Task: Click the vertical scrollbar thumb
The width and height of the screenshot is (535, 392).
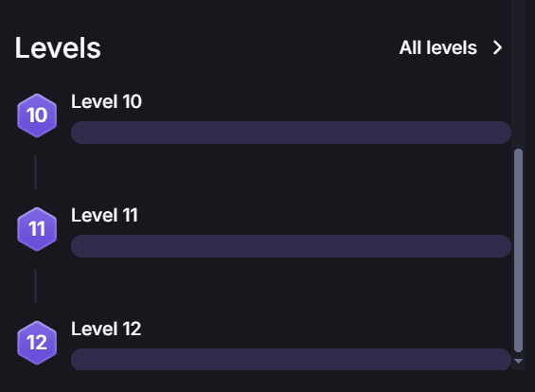Action: [518, 250]
